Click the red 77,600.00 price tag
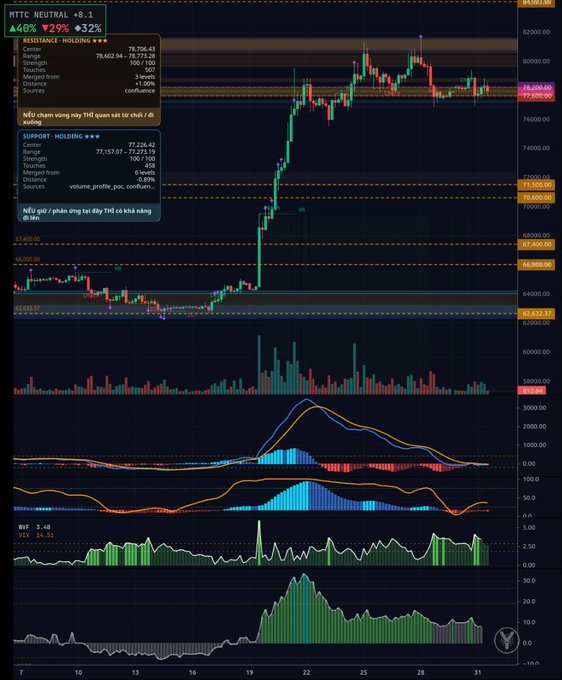562x680 pixels. pyautogui.click(x=536, y=96)
